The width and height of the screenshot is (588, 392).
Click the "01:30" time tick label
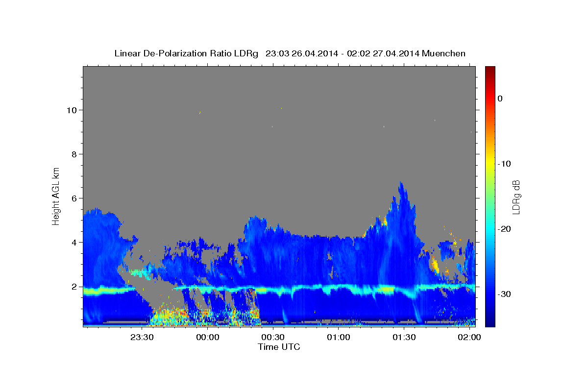coord(404,338)
